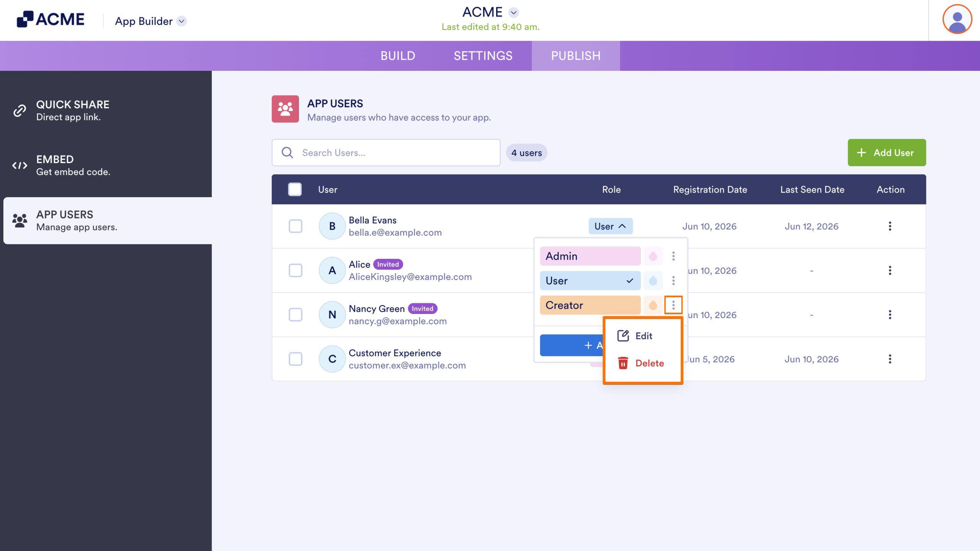Click the blue add role button
This screenshot has width=980, height=551.
(571, 345)
